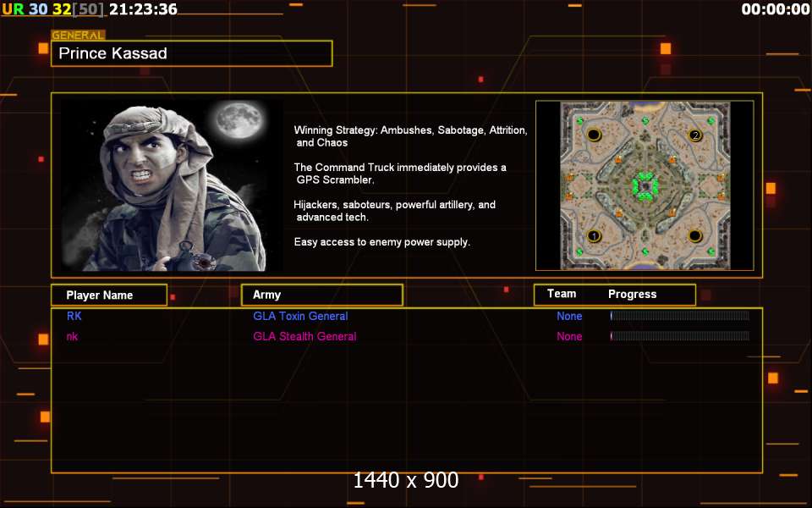The image size is (812, 508).
Task: Click the [50] frame cap value
Action: pyautogui.click(x=88, y=8)
